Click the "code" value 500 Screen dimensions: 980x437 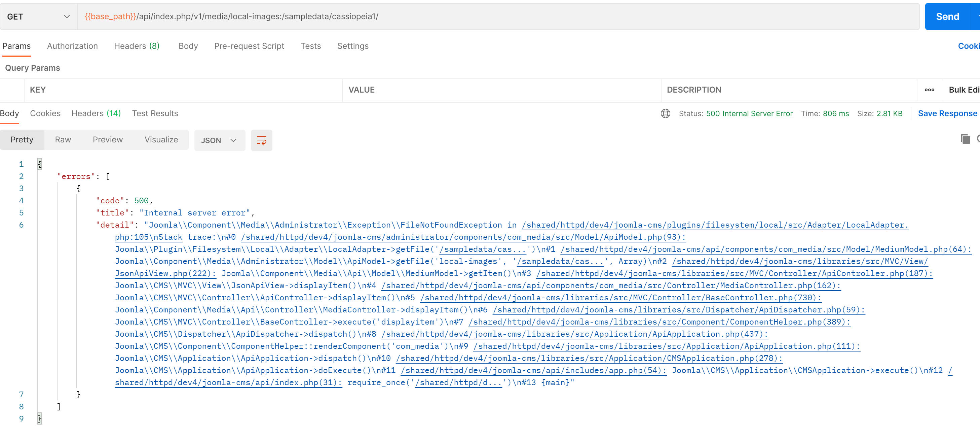141,201
